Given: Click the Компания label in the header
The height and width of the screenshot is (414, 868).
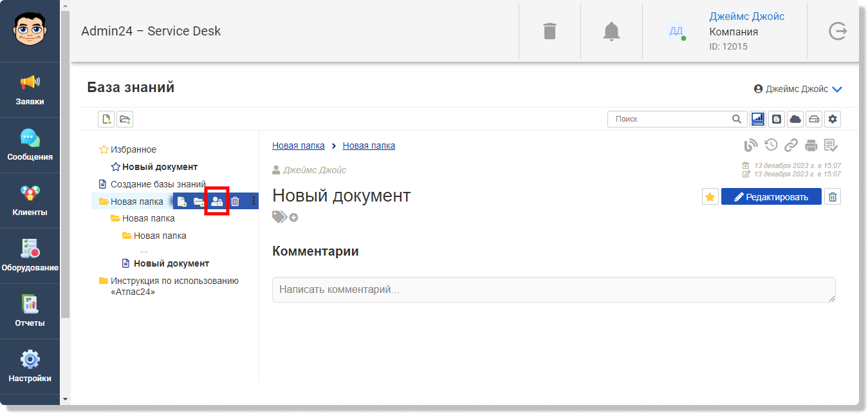Looking at the screenshot, I should coord(734,32).
